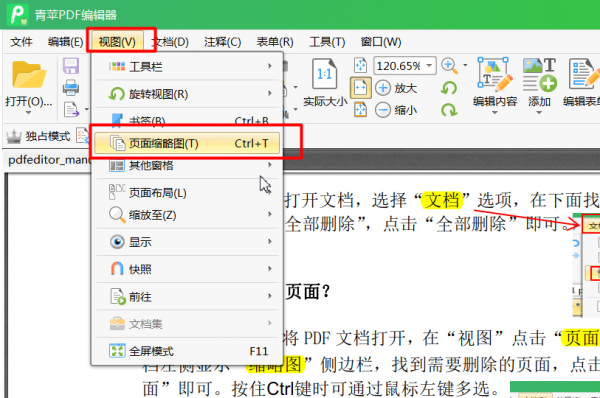The width and height of the screenshot is (600, 398).
Task: Click the 显示 submenu arrow
Action: 270,241
